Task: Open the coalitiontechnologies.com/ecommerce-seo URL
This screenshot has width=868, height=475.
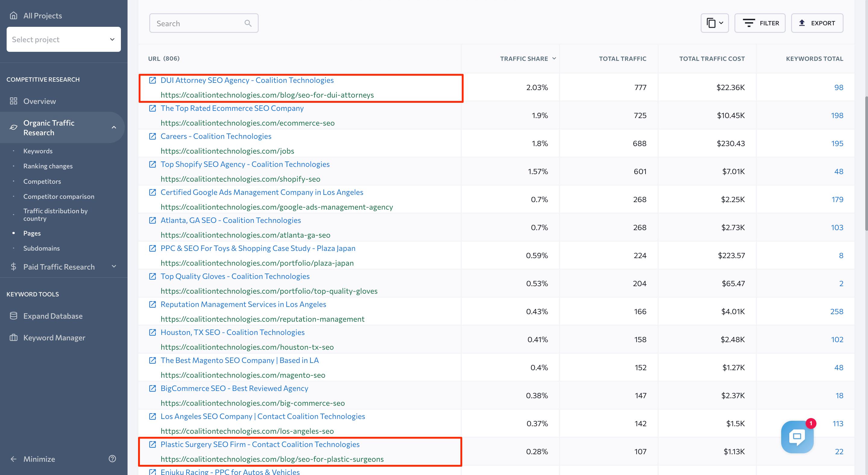Action: pyautogui.click(x=248, y=123)
